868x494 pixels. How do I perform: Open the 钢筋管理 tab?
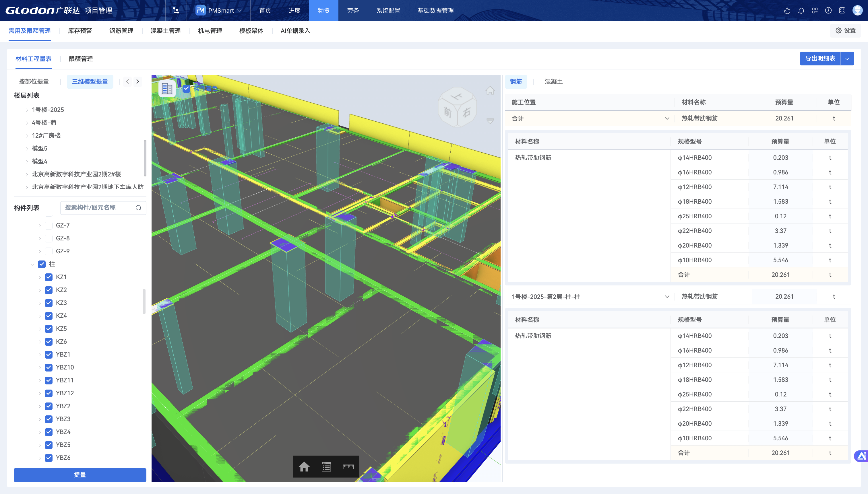click(x=121, y=31)
